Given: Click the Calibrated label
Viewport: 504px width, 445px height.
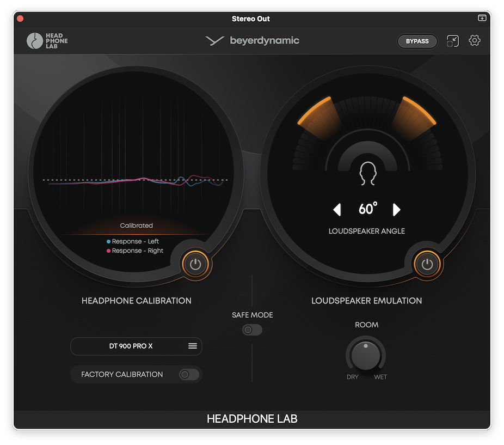Looking at the screenshot, I should tap(136, 225).
